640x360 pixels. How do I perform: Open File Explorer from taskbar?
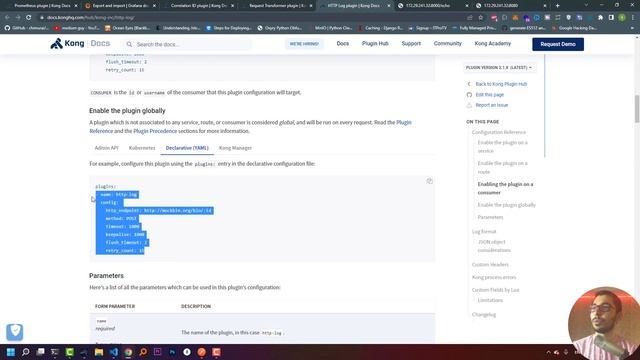point(99,352)
